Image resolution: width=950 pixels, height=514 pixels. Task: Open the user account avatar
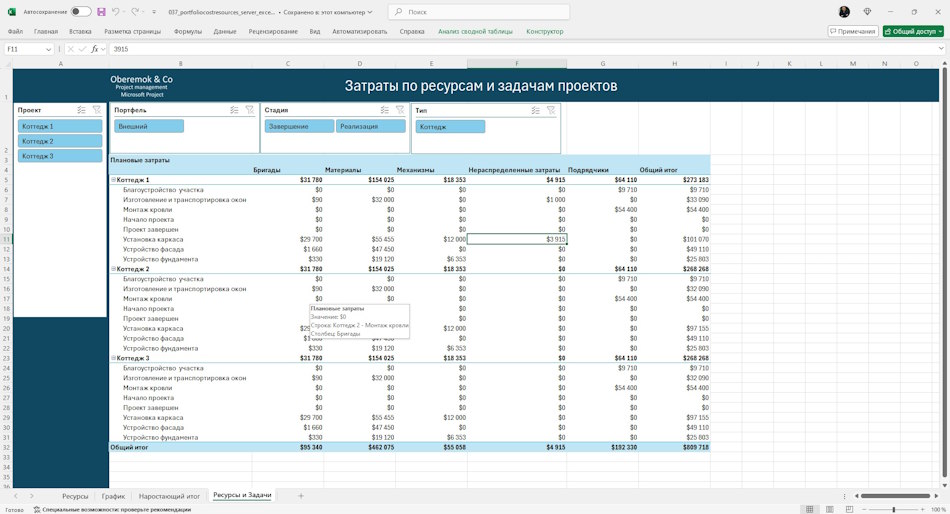[844, 12]
